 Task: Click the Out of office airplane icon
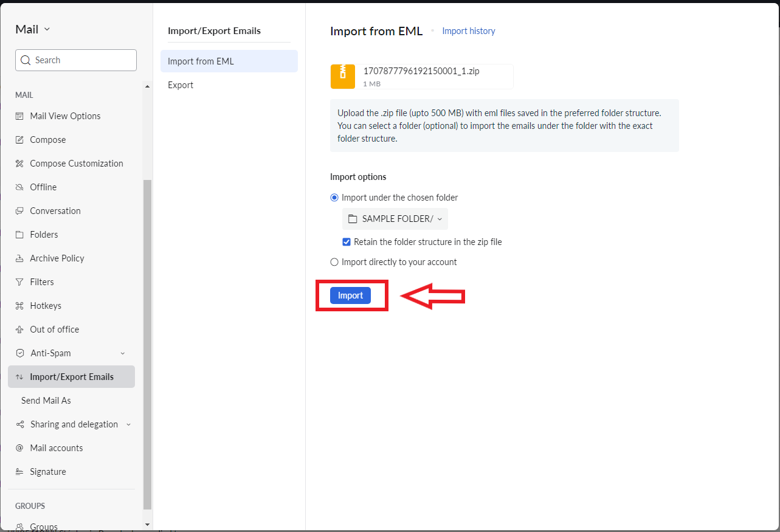(x=19, y=330)
